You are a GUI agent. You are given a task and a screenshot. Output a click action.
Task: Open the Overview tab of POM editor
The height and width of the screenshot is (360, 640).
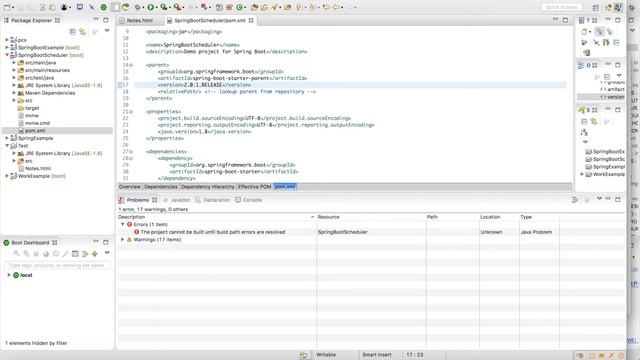point(130,187)
